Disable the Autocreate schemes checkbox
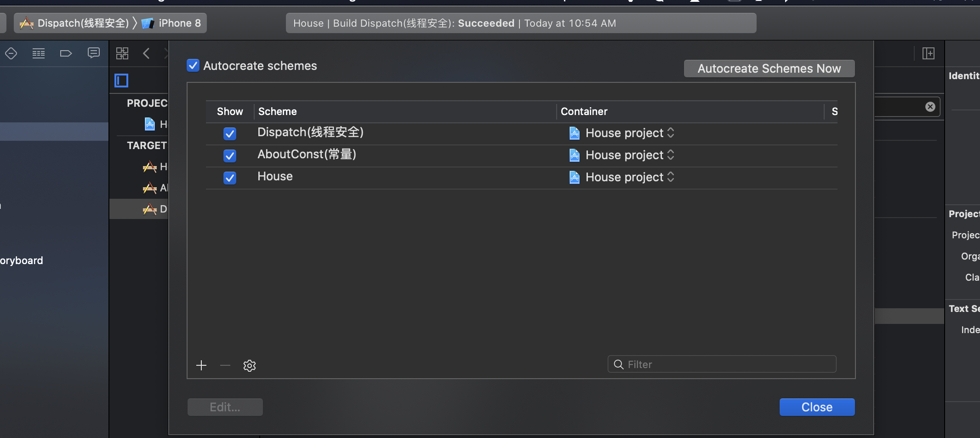The height and width of the screenshot is (438, 980). point(193,66)
